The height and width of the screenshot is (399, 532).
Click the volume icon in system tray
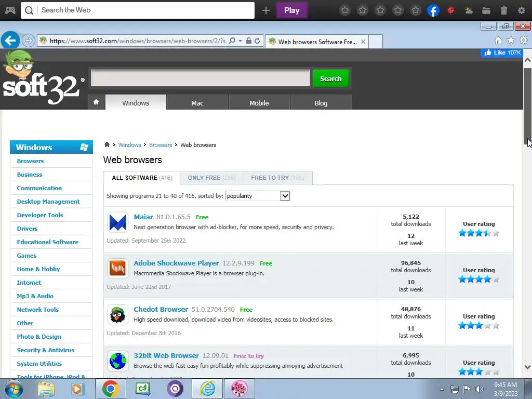tap(479, 389)
